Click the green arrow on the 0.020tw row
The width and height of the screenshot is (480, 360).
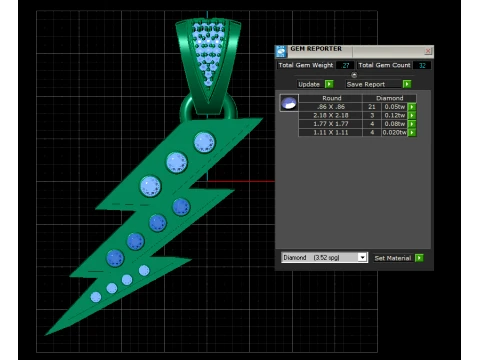tap(412, 133)
